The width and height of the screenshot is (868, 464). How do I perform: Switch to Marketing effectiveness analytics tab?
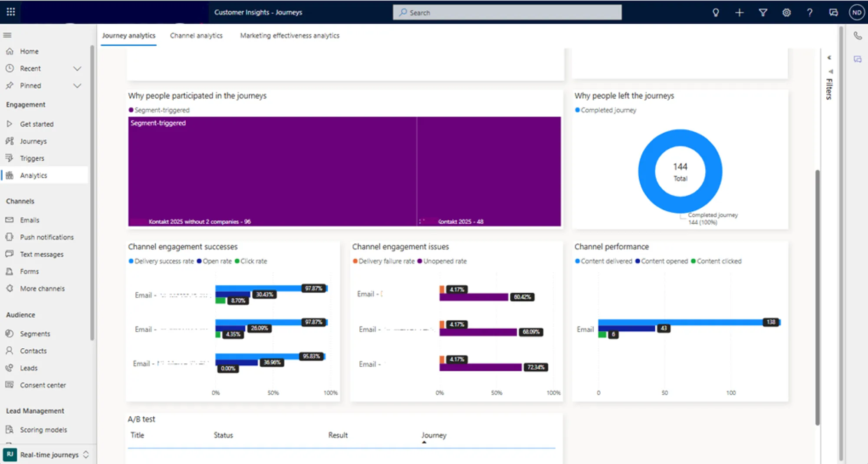tap(289, 36)
